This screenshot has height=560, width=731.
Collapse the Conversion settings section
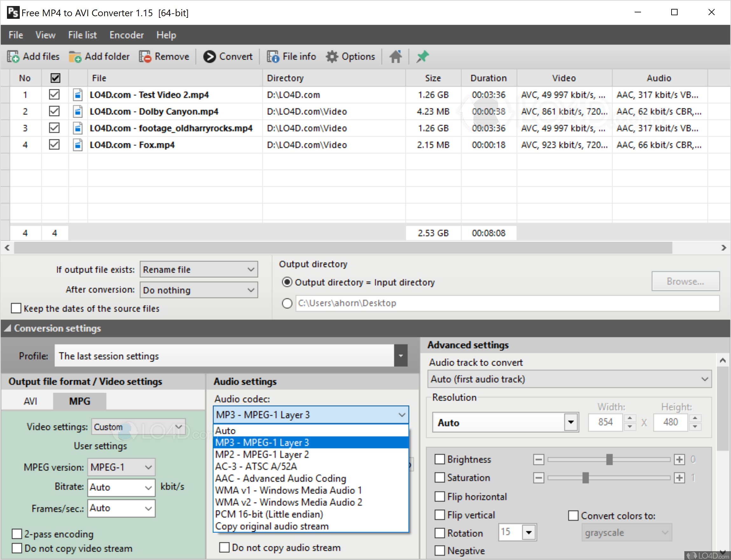coord(7,328)
